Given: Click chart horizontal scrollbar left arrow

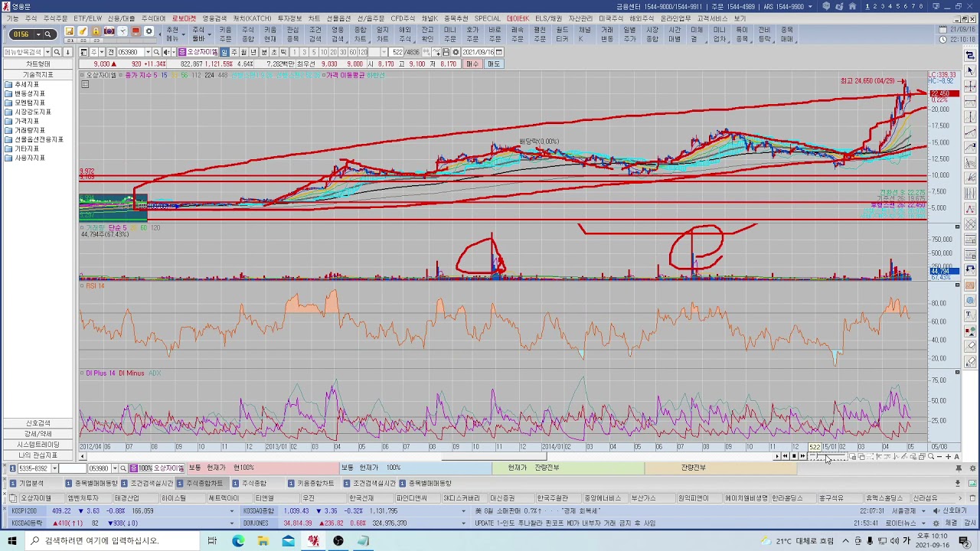Looking at the screenshot, I should pyautogui.click(x=83, y=457).
